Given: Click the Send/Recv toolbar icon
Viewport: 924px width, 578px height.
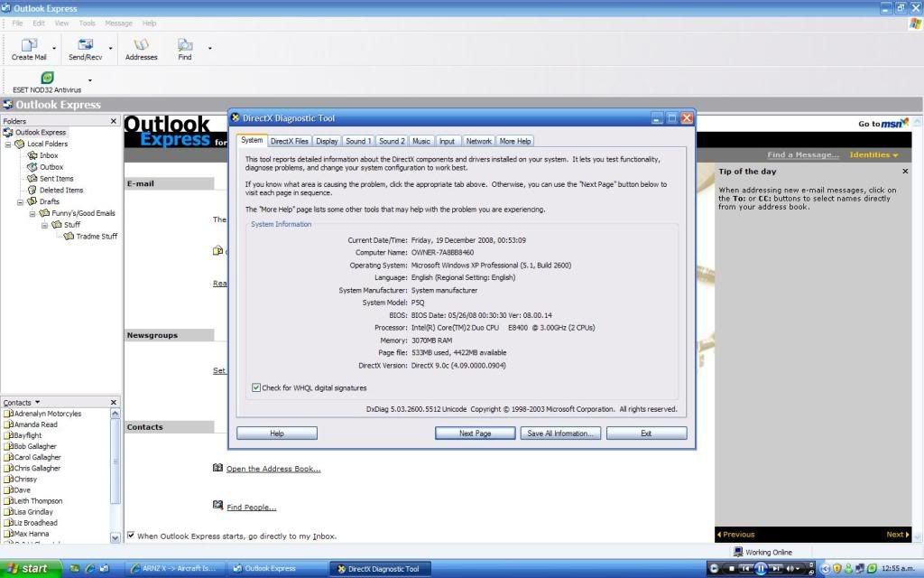Looking at the screenshot, I should (86, 44).
